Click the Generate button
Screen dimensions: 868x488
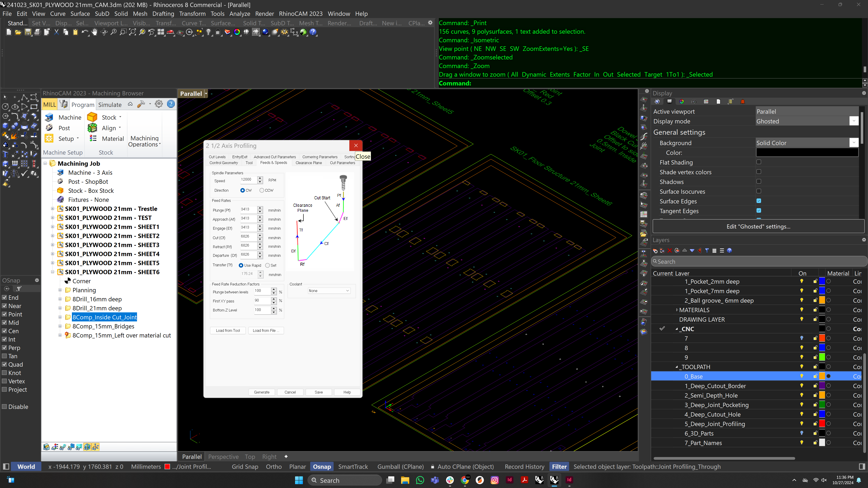tap(261, 392)
